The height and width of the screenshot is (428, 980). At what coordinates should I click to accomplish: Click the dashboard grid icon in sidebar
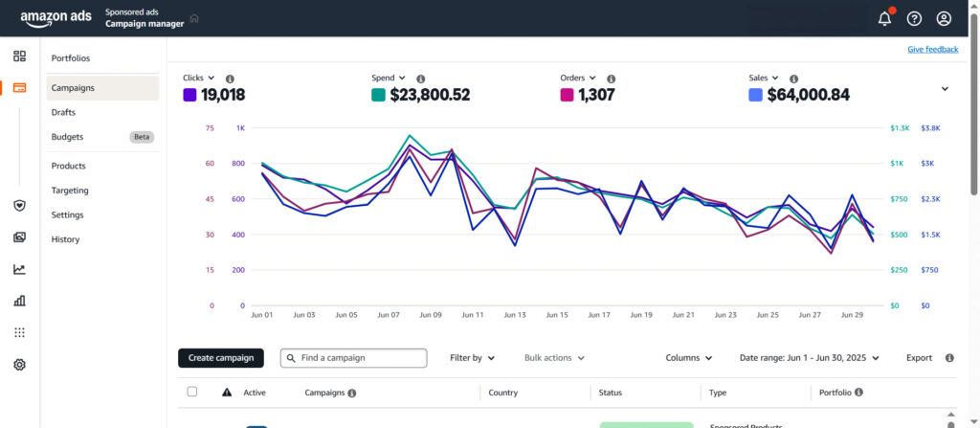click(x=19, y=56)
